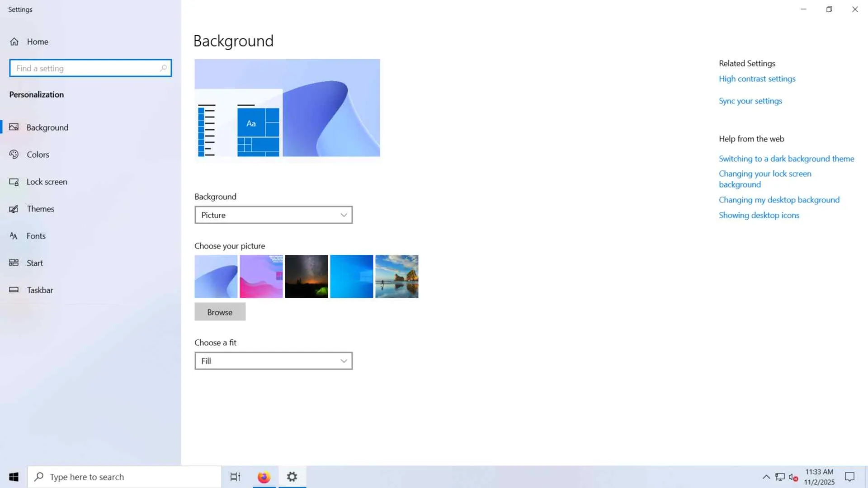Click the Taskbar icon in sidebar

pyautogui.click(x=14, y=290)
